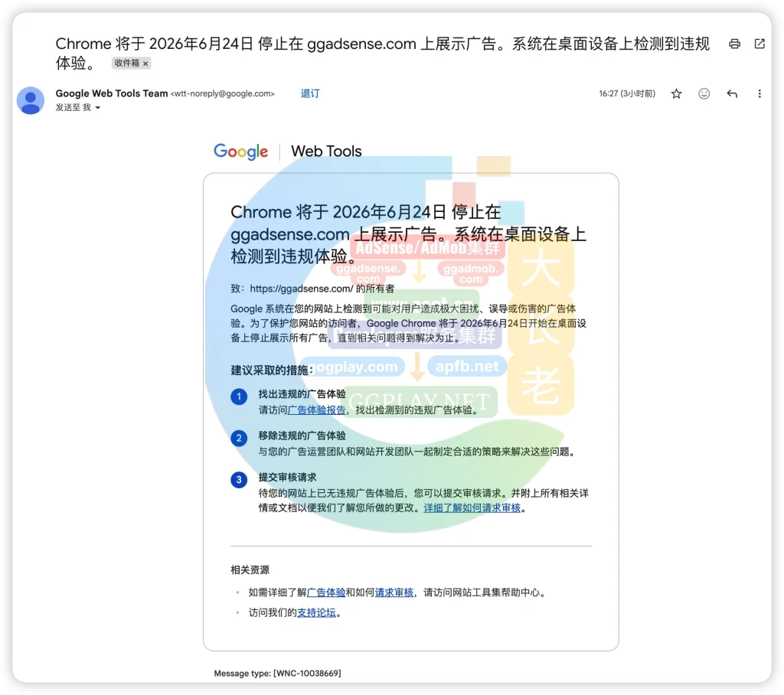Viewport: 784px width, 695px height.
Task: Open the 详细了解如何请求审核 link
Action: point(472,508)
